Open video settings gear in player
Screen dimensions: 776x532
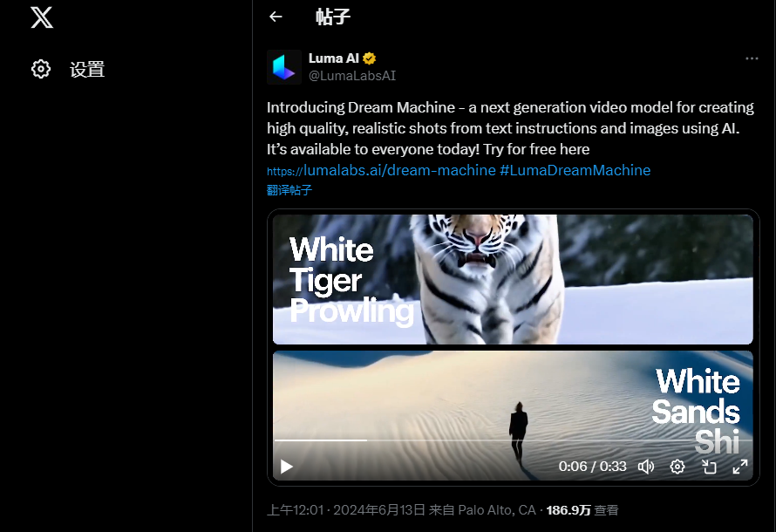(x=677, y=467)
